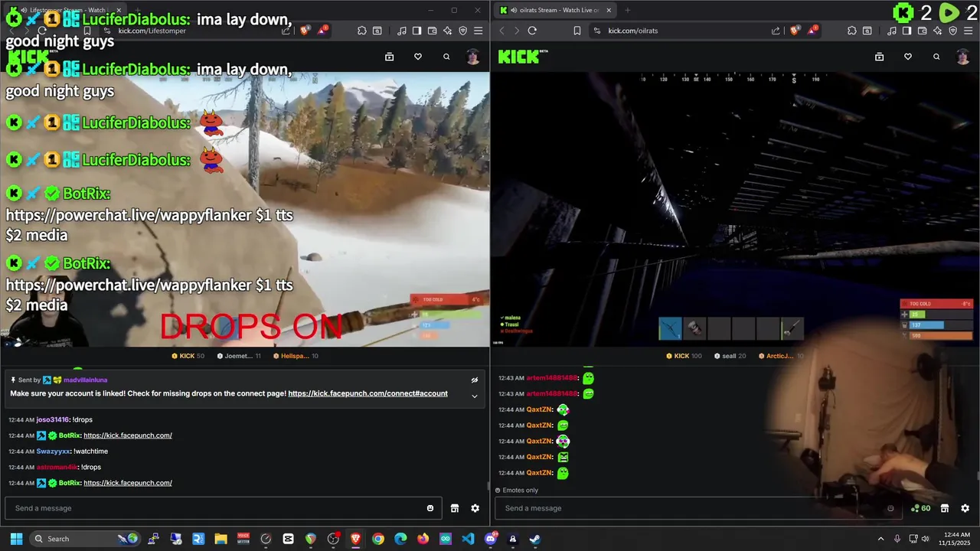Image resolution: width=980 pixels, height=551 pixels.
Task: Bookmark the kick.com/oilrats page
Action: coord(577,31)
